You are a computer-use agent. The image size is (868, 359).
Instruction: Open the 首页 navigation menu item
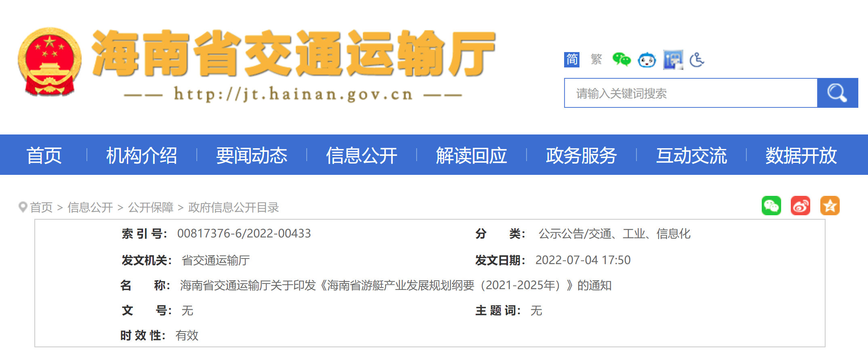(x=44, y=155)
